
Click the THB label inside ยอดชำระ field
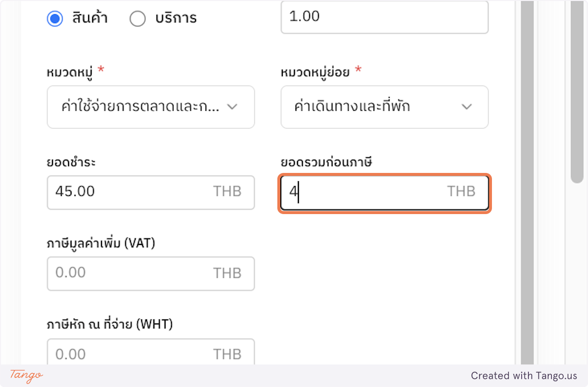click(227, 192)
